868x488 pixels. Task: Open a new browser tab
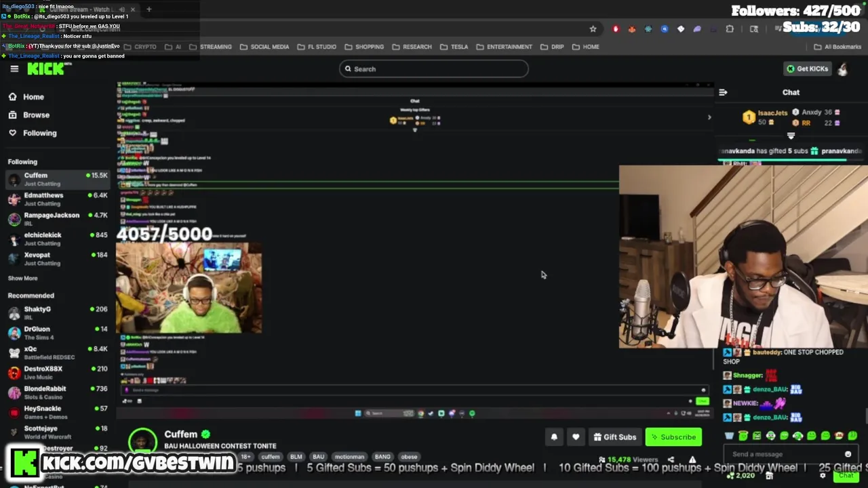[149, 9]
